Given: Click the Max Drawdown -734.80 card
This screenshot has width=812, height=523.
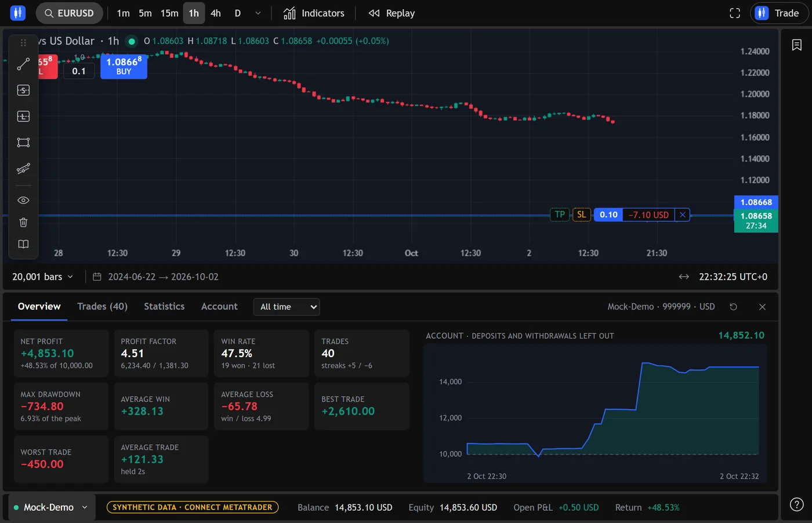Looking at the screenshot, I should click(61, 406).
